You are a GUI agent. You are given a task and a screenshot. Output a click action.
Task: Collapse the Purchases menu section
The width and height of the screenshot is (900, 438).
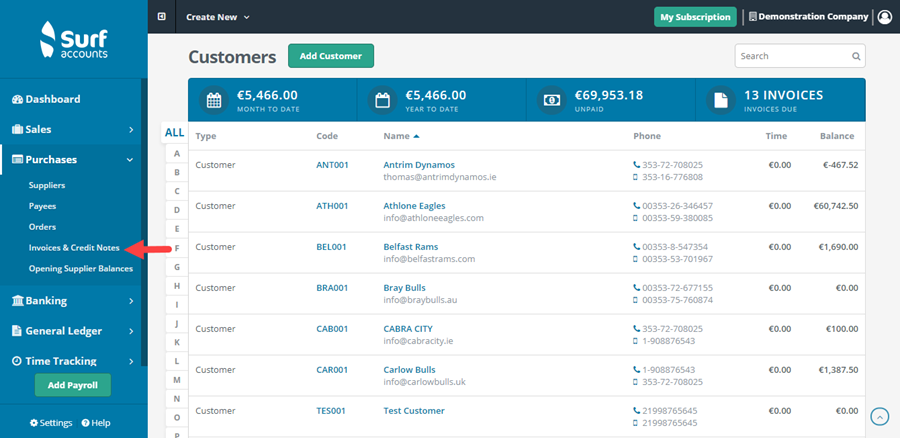coord(73,160)
